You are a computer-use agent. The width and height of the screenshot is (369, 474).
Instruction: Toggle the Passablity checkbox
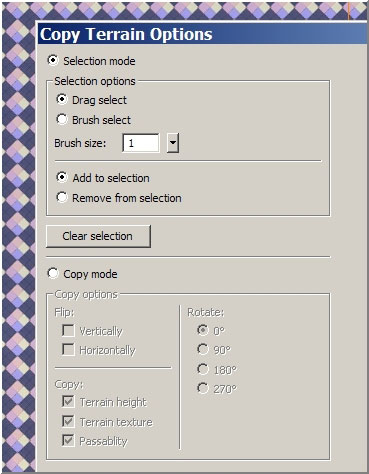coord(68,441)
